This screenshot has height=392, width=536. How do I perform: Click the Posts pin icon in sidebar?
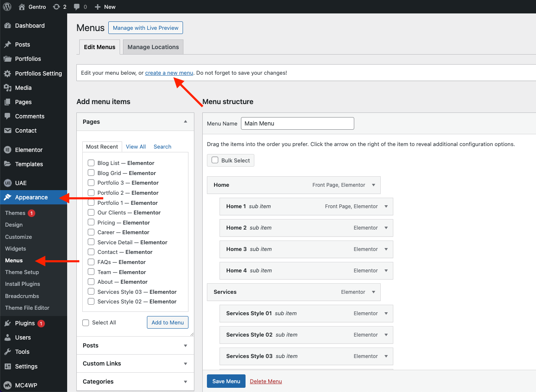8,44
